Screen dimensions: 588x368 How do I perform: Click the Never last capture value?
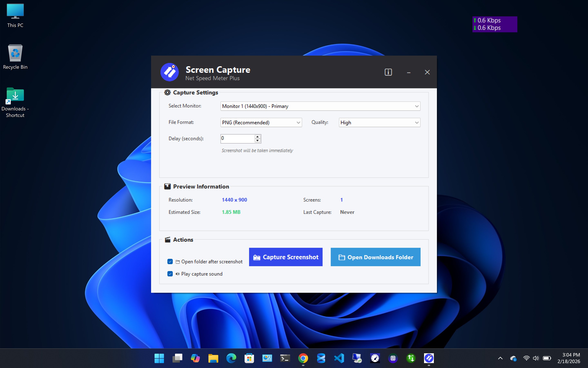tap(347, 212)
